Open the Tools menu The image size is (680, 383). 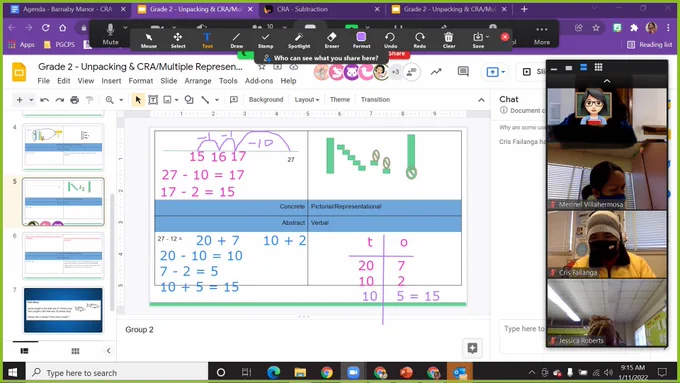coord(228,81)
